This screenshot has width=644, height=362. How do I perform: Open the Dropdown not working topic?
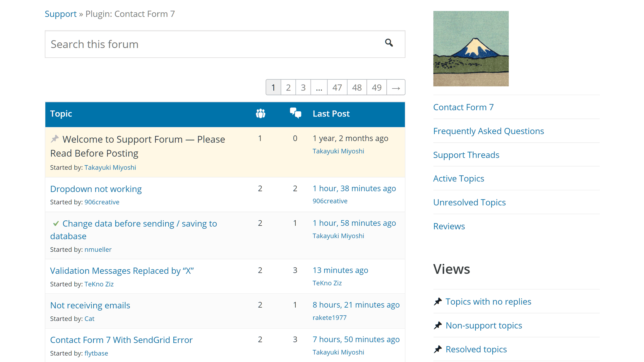(96, 189)
